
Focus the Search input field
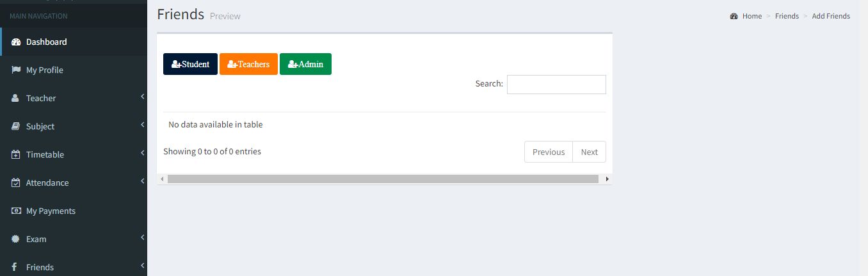(x=556, y=85)
